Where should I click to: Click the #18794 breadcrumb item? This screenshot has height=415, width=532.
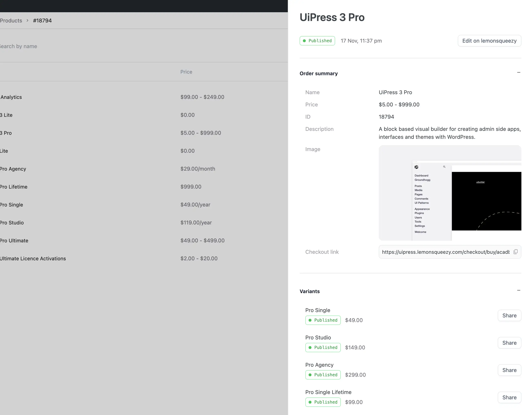(x=42, y=20)
